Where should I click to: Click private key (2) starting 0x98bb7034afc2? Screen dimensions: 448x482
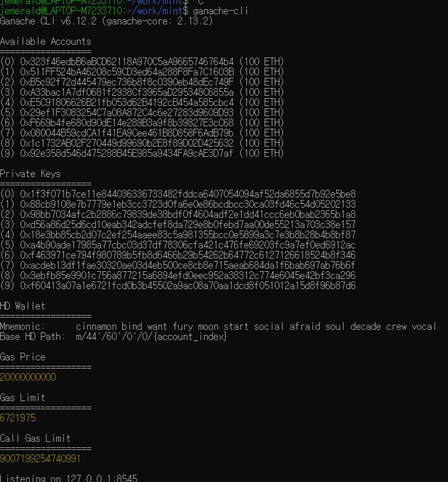(188, 214)
